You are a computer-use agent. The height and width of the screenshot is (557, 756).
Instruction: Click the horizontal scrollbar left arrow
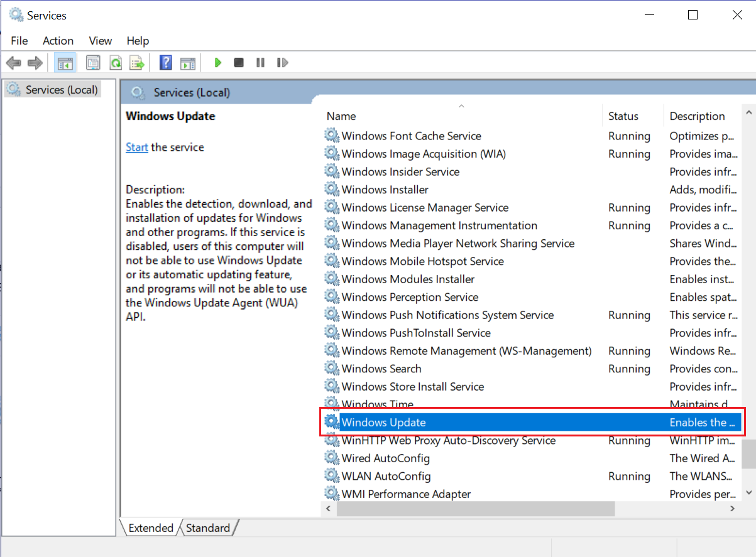[328, 507]
